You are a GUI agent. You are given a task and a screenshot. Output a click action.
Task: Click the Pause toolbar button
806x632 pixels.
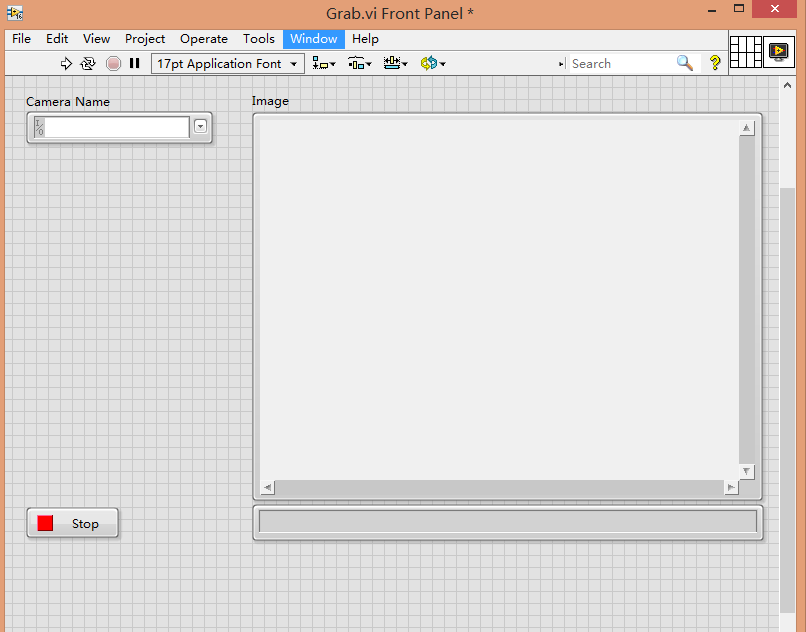click(134, 63)
